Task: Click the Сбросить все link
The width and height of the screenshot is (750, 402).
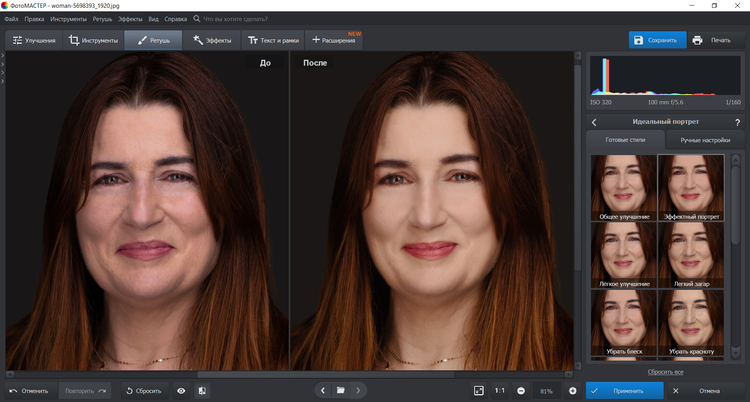Action: coord(665,371)
